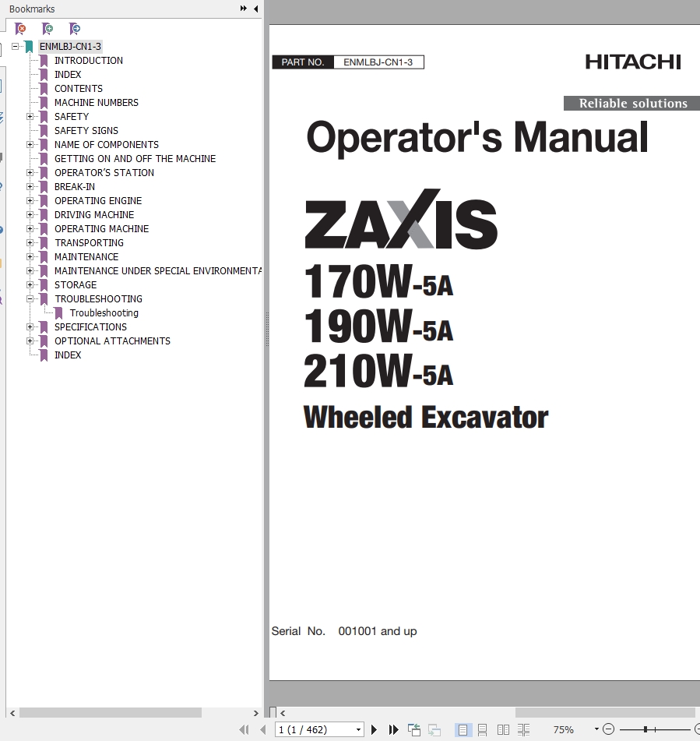Expand MAINTENANCE UNDER SPECIAL ENVIRONMENTAL node

click(30, 271)
